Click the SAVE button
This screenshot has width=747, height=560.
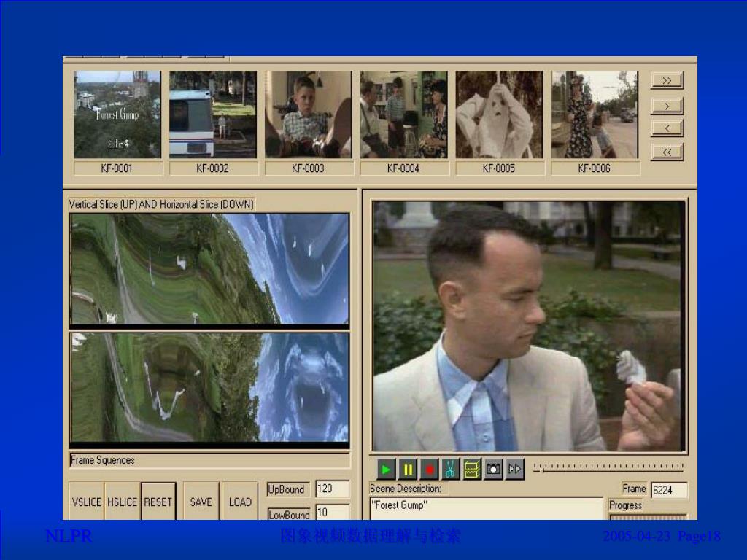201,502
